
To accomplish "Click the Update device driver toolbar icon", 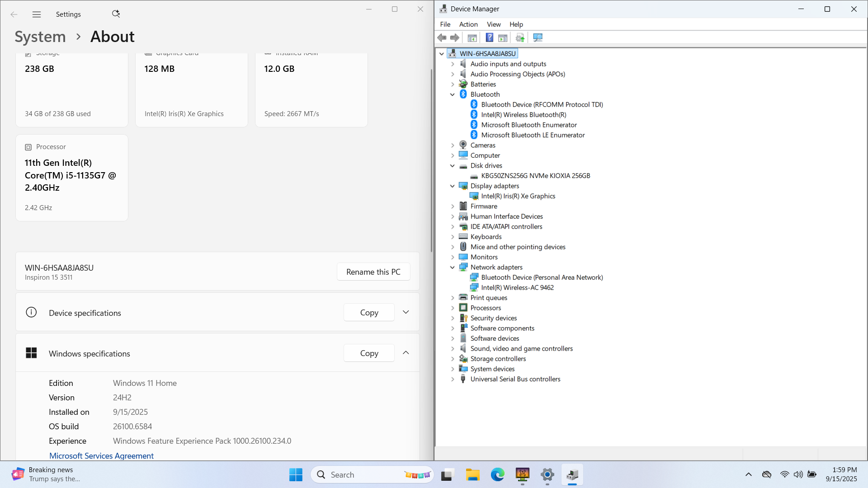I will [x=520, y=38].
